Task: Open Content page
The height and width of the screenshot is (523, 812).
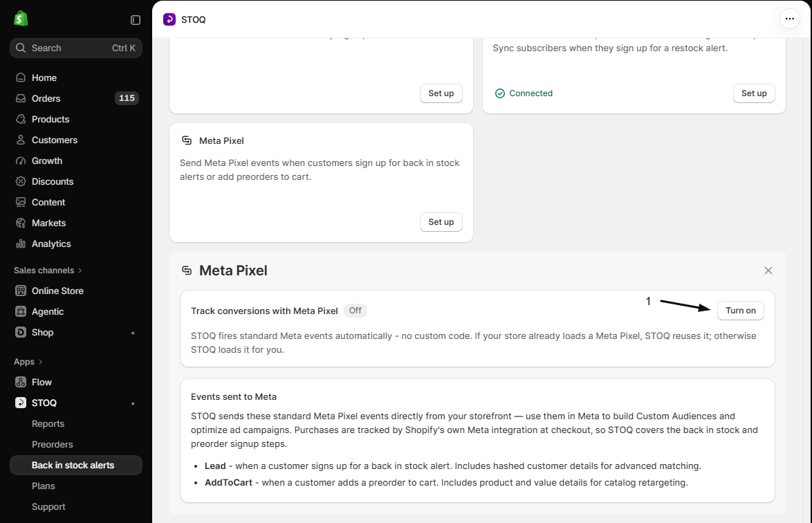Action: click(x=76, y=202)
